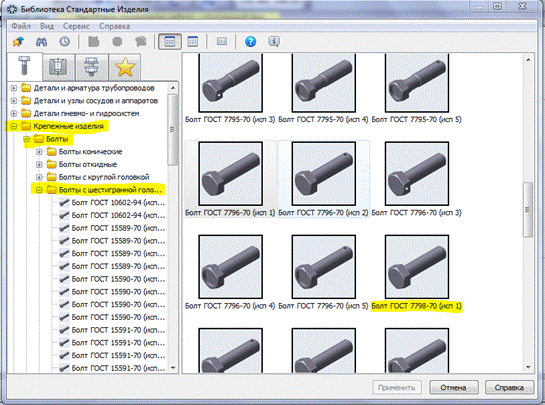
Task: Select thumbnail Болт ГОСТ 7796-70 (исп 4)
Action: 230,267
